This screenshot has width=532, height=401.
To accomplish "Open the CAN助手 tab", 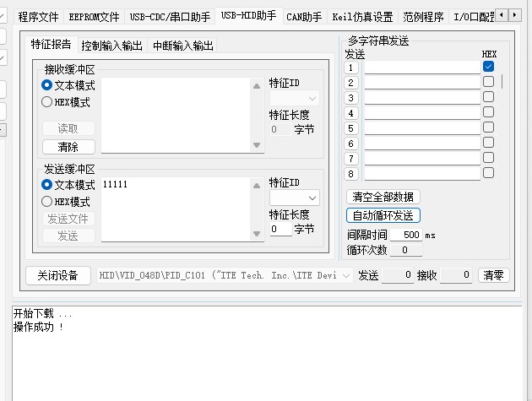I will [304, 17].
